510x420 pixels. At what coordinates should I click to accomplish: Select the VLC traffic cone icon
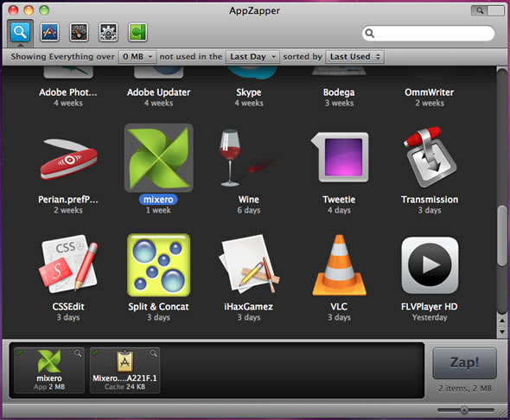[339, 265]
